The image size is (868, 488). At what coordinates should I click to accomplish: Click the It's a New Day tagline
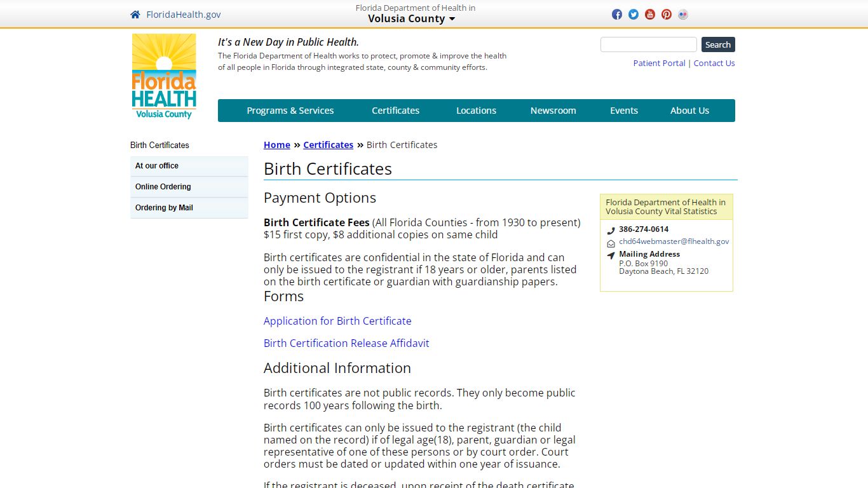pos(288,42)
